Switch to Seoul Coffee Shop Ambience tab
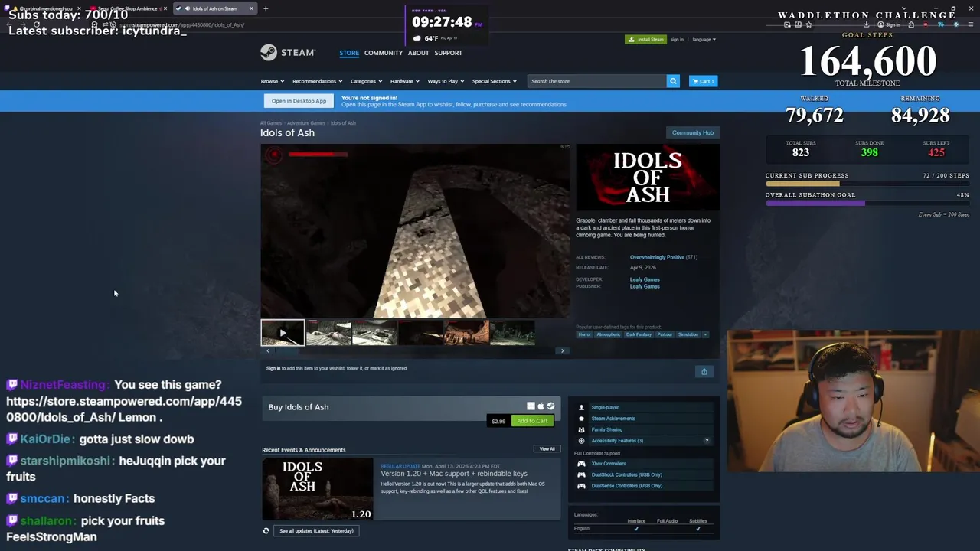The width and height of the screenshot is (980, 551). coord(127,8)
